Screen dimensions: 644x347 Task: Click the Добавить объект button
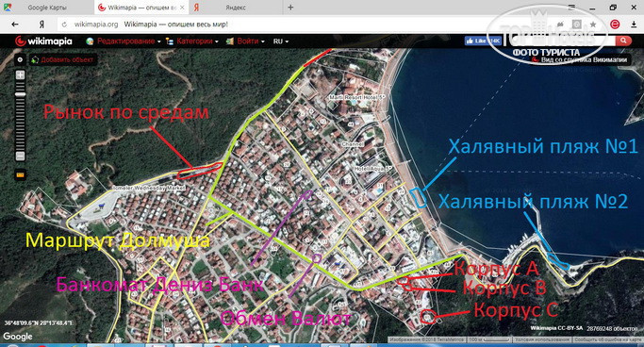62,60
